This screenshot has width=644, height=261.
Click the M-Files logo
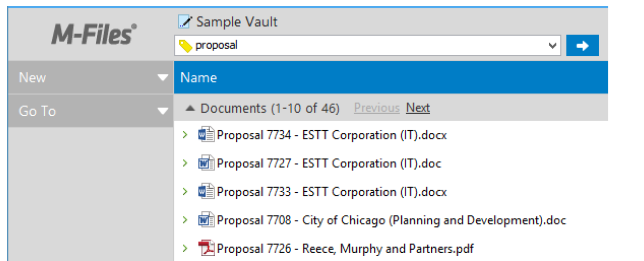94,35
